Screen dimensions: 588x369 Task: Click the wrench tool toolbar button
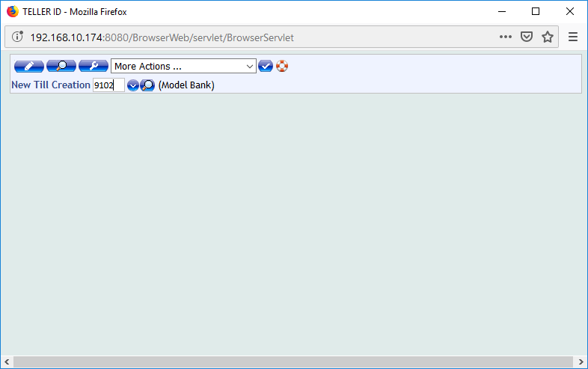(x=94, y=66)
